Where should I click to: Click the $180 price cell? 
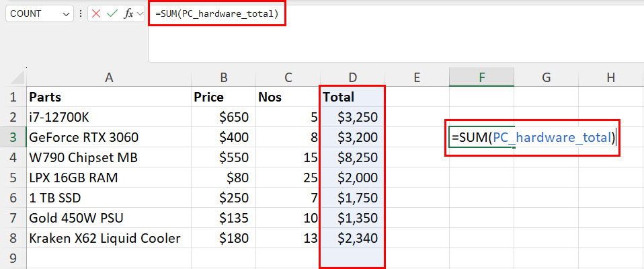tap(223, 238)
